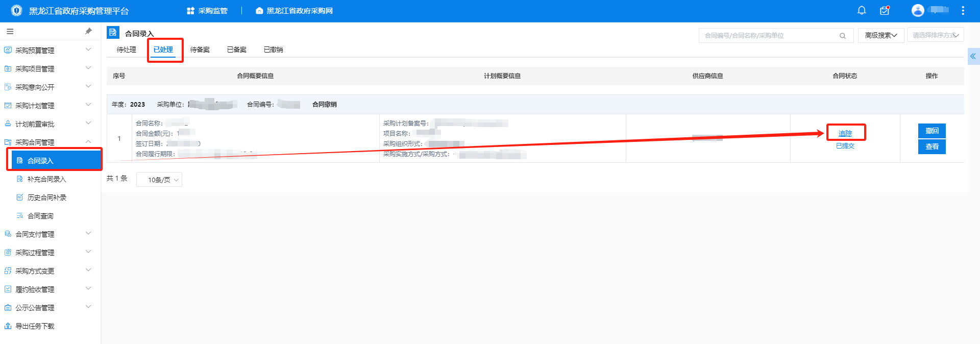Image resolution: width=980 pixels, height=344 pixels.
Task: Switch to the 已处理 tab
Action: point(163,50)
